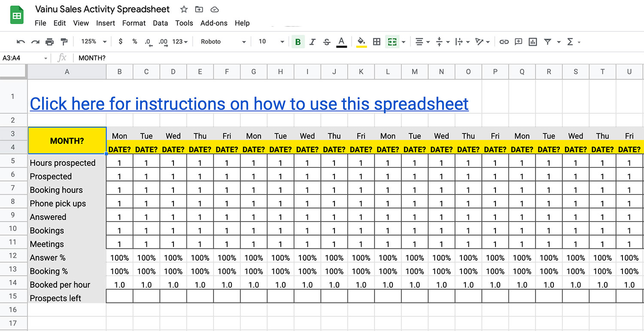The image size is (644, 331).
Task: Create a filter using the funnel icon
Action: point(547,41)
